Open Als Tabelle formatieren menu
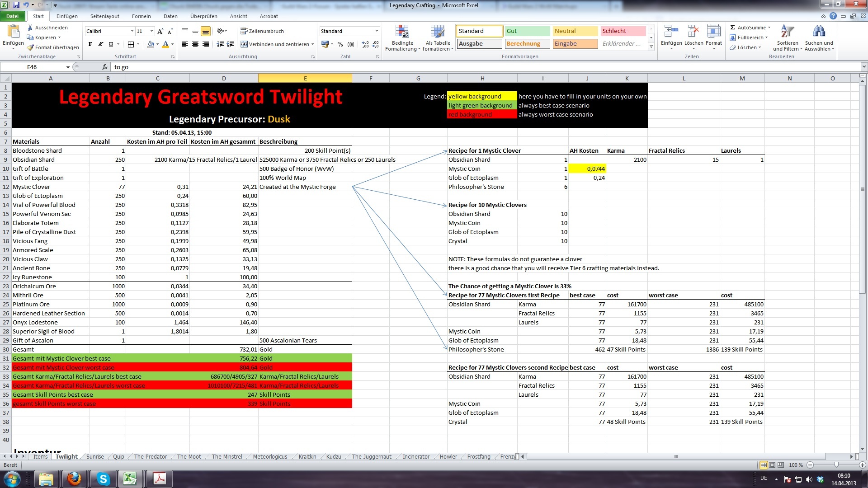This screenshot has height=488, width=868. [438, 38]
